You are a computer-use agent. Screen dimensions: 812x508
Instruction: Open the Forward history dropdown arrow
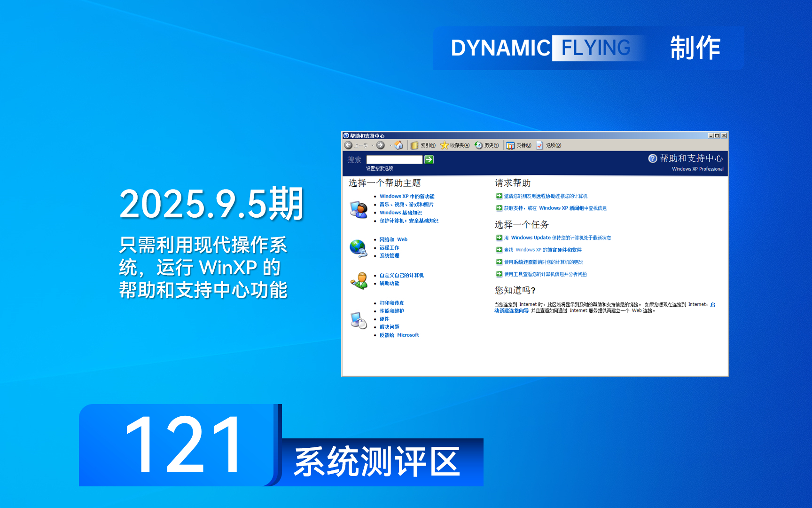[x=390, y=145]
